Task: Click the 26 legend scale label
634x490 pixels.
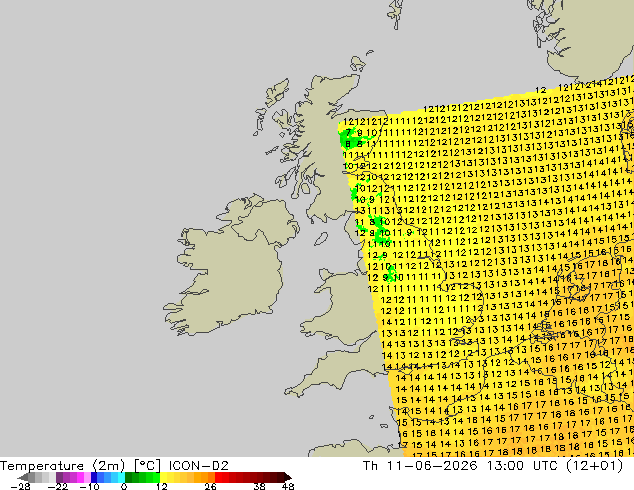Action: (x=210, y=486)
